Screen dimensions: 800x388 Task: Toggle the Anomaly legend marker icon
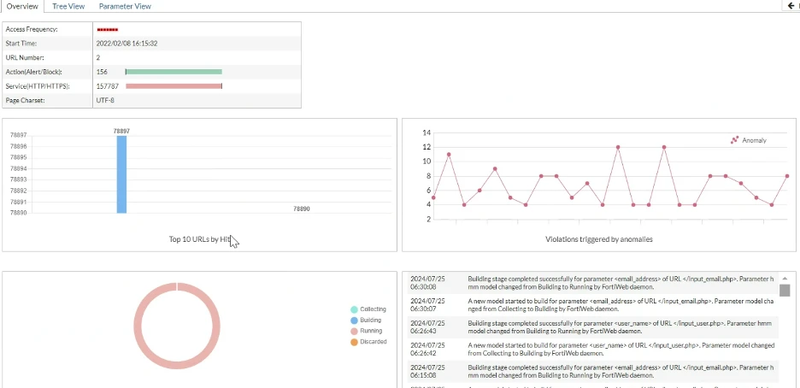[735, 140]
